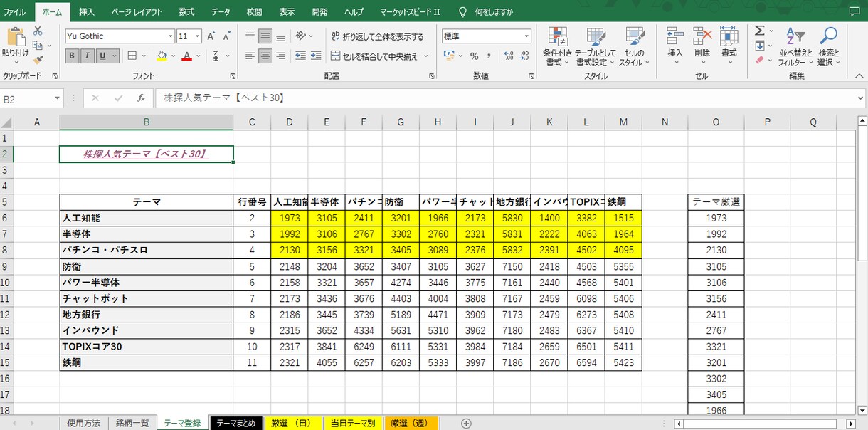Open Find & Select (検索と選択) menu
868x430 pixels.
pyautogui.click(x=828, y=47)
